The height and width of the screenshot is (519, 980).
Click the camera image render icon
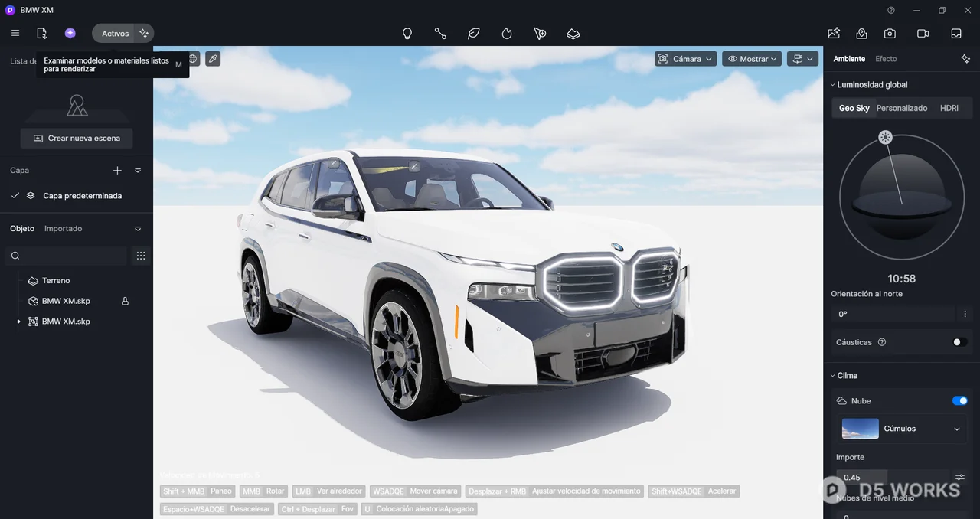[x=890, y=33]
